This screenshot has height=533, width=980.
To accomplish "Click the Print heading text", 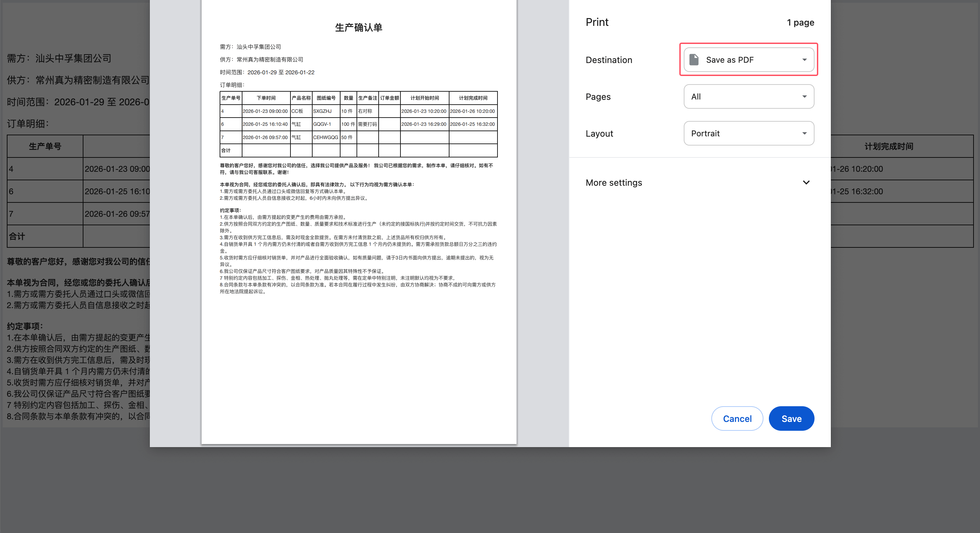I will coord(597,22).
